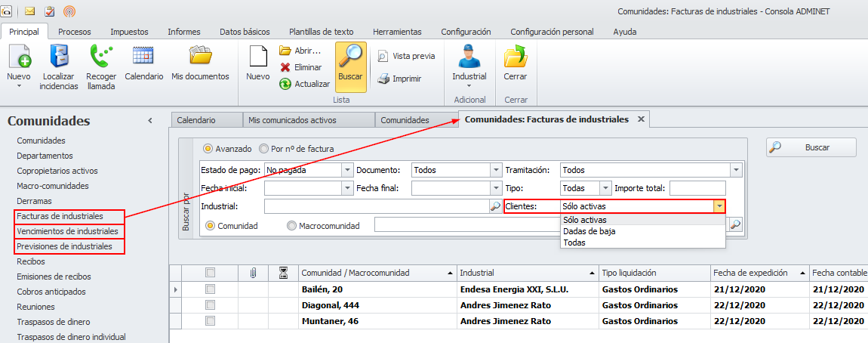Click the orange broadcast icon in title bar

69,11
